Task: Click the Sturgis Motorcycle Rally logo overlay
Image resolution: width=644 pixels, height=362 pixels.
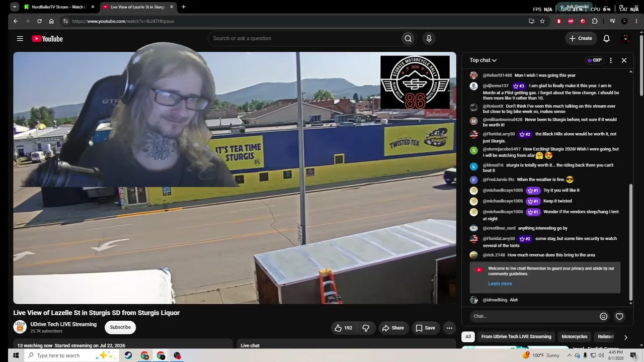Action: pos(415,82)
